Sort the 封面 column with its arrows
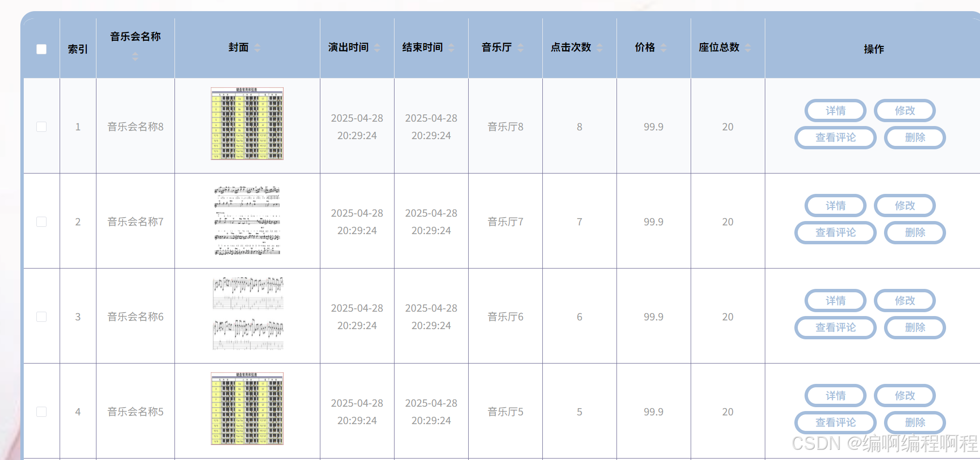The image size is (980, 460). coord(257,48)
